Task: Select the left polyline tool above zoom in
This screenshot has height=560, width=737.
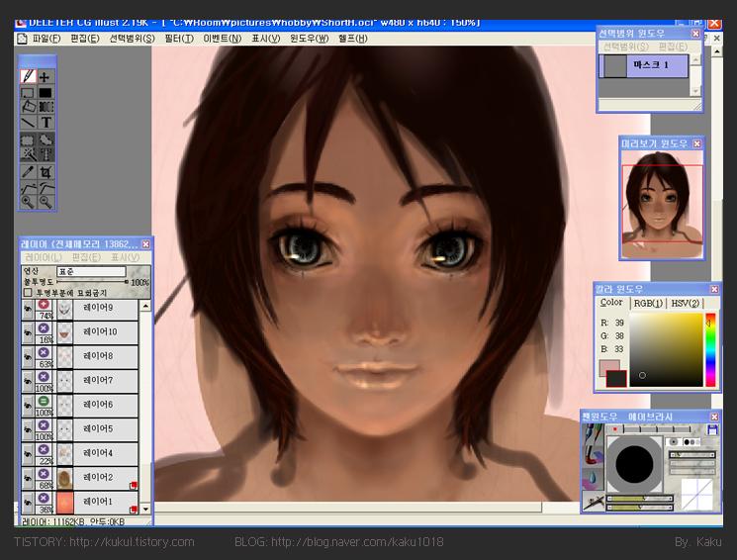Action: (x=28, y=188)
